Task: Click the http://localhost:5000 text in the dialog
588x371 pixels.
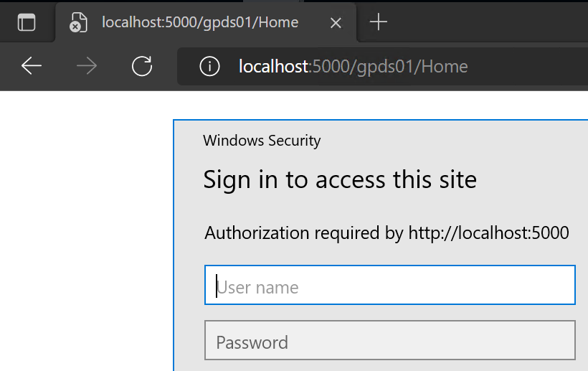Action: pyautogui.click(x=488, y=233)
